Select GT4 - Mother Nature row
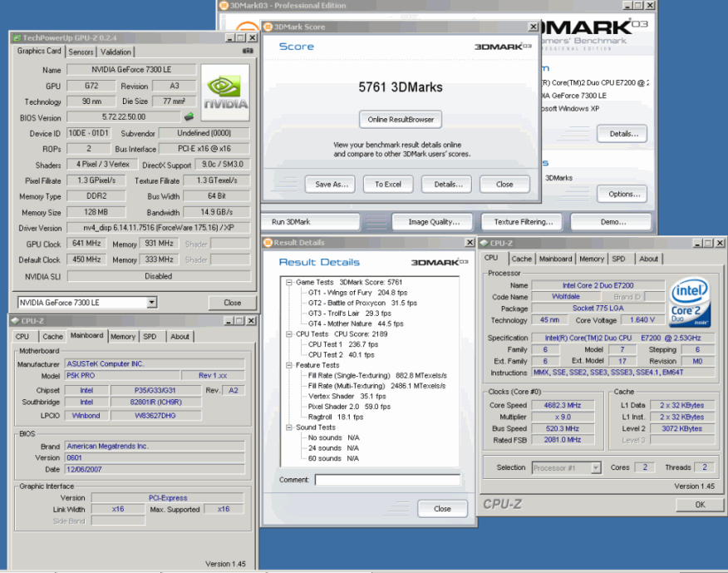728x573 pixels. click(x=356, y=324)
